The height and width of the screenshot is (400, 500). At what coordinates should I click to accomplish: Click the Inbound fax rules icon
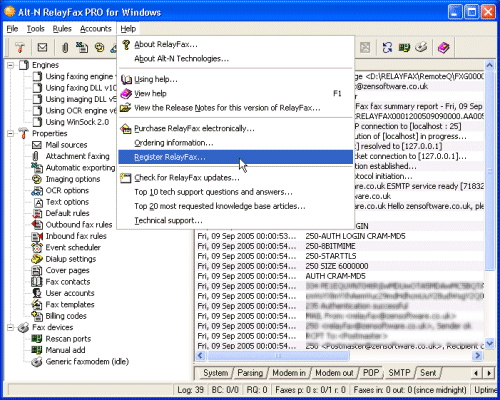click(37, 236)
